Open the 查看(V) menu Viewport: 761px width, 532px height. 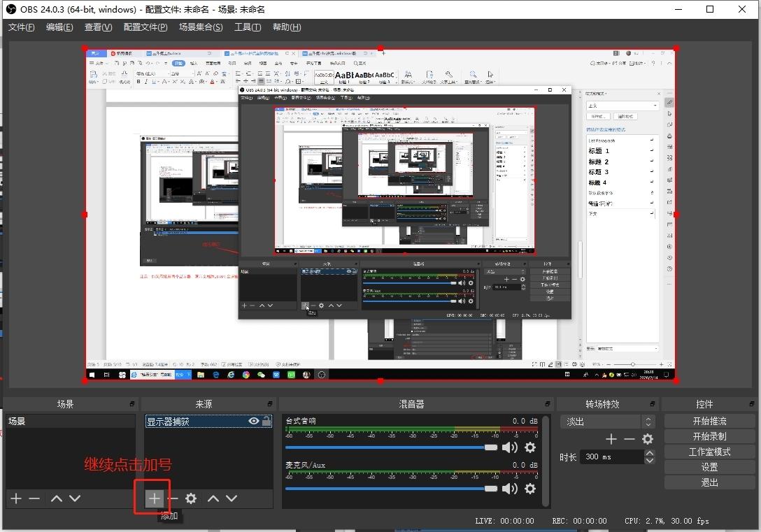98,27
